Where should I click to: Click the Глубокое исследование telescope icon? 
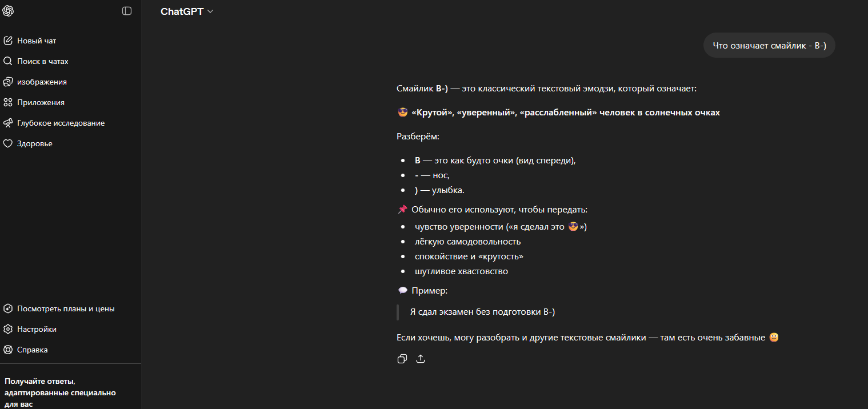[x=8, y=123]
